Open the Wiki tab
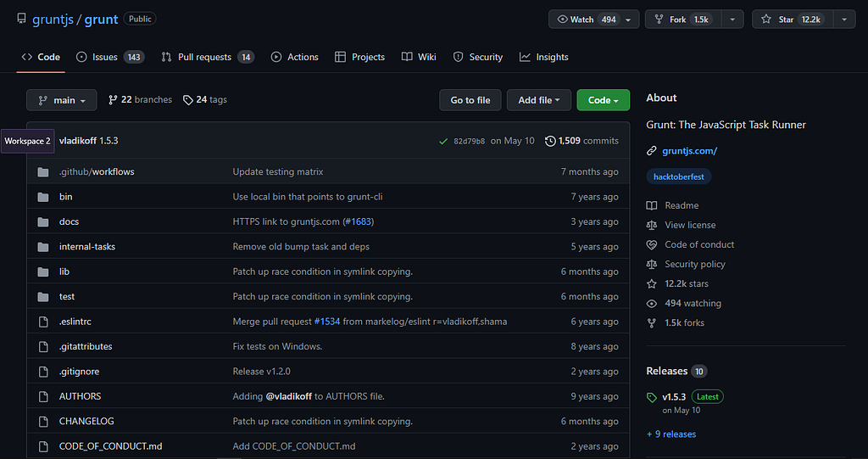Viewport: 868px width, 459px height. tap(419, 57)
